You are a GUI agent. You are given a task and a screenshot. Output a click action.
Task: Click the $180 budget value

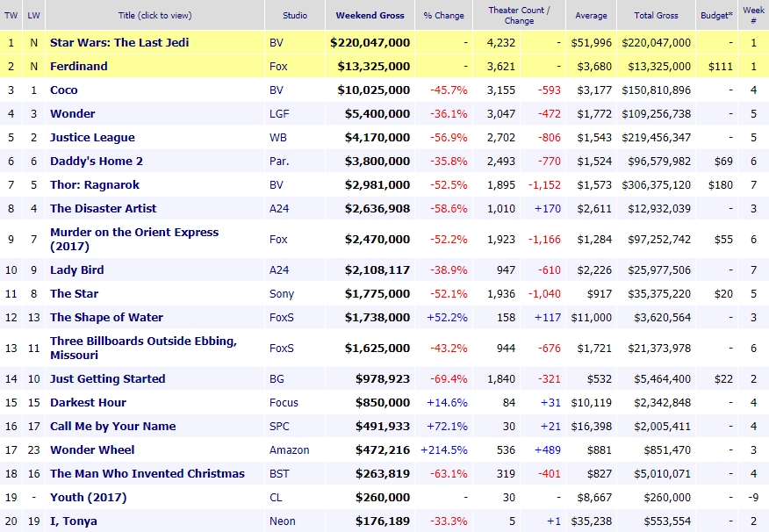[721, 185]
